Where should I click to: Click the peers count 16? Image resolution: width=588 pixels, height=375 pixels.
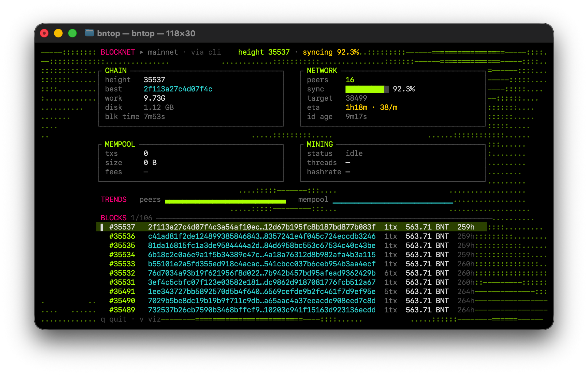pyautogui.click(x=350, y=80)
